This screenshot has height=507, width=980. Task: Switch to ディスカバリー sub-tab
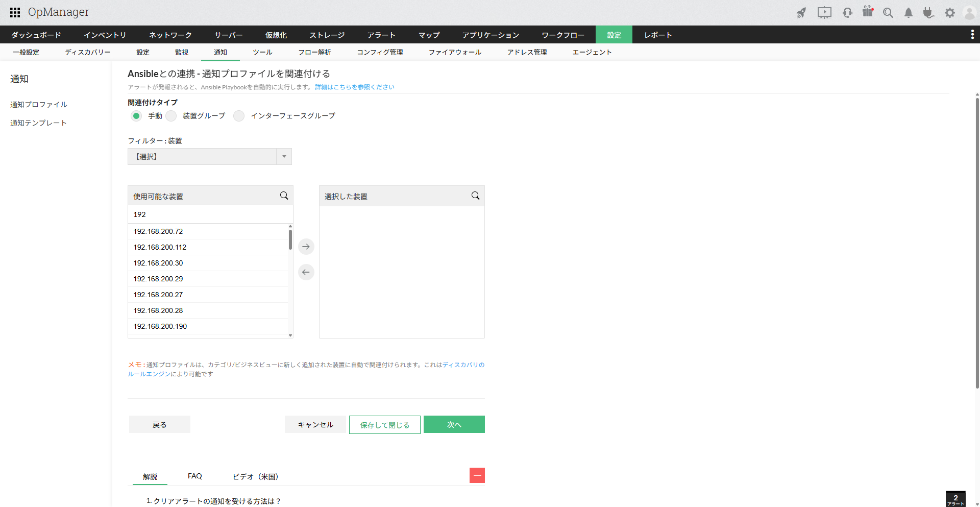click(88, 52)
